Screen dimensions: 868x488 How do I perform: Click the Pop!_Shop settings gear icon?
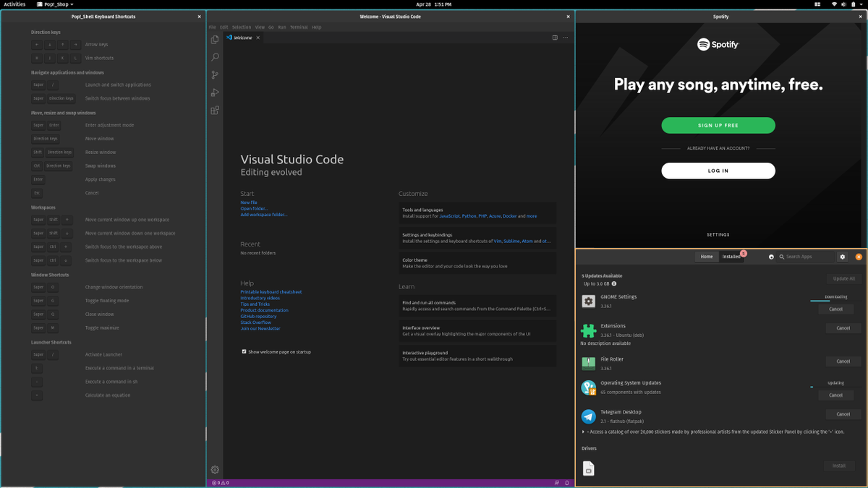[x=842, y=257]
